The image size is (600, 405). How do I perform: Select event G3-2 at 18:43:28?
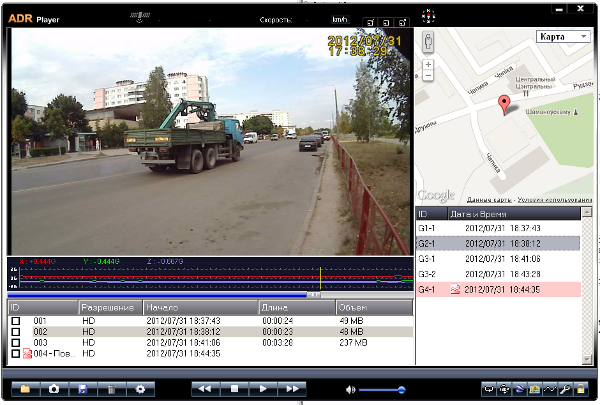(498, 274)
